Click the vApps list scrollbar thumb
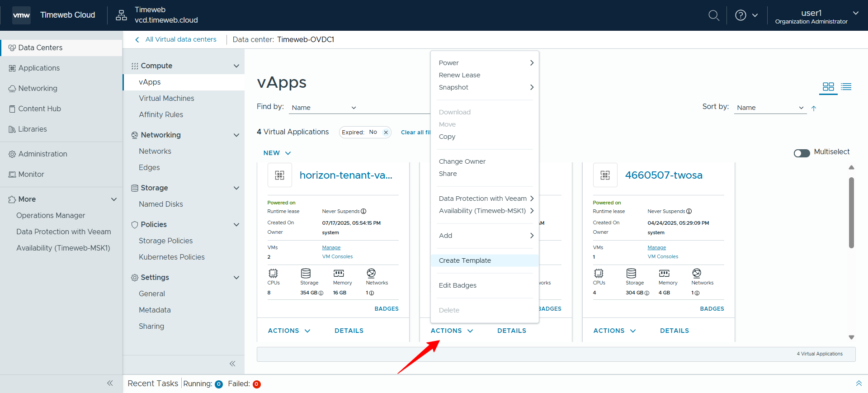Image resolution: width=868 pixels, height=393 pixels. (x=851, y=213)
